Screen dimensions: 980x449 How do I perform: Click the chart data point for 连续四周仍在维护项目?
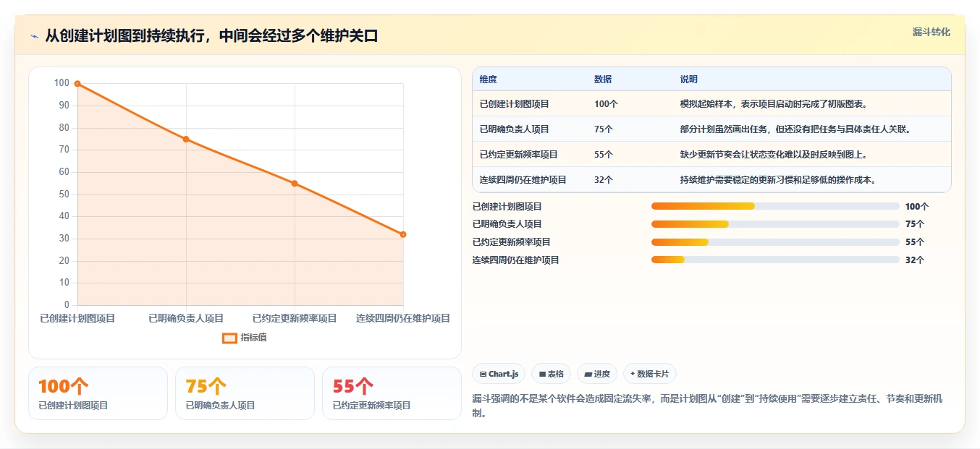pos(403,234)
